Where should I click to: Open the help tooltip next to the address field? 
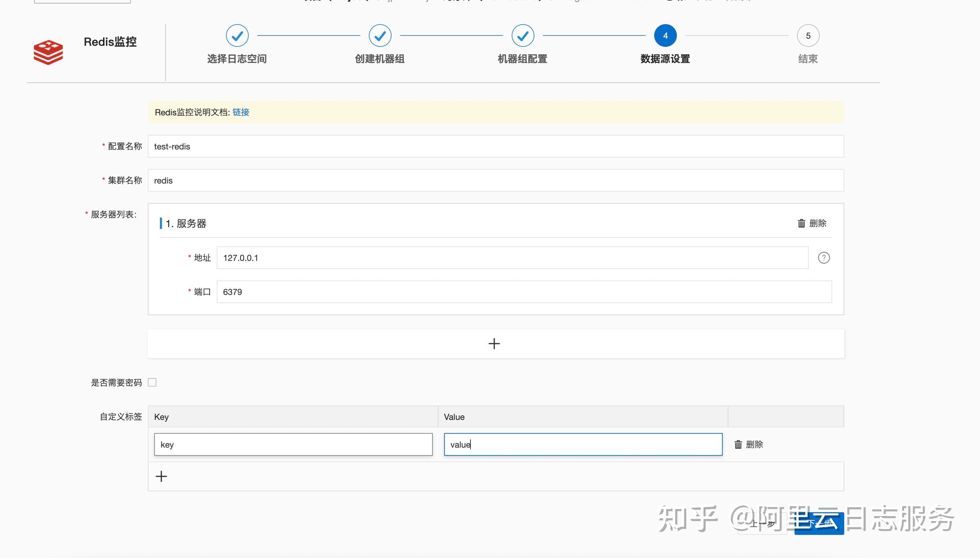[824, 258]
